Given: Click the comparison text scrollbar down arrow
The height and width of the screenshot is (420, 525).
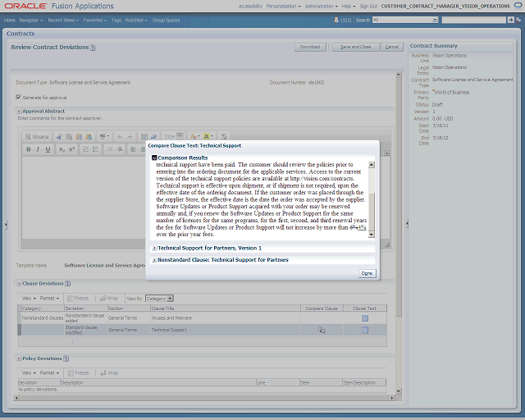Looking at the screenshot, I should click(372, 235).
